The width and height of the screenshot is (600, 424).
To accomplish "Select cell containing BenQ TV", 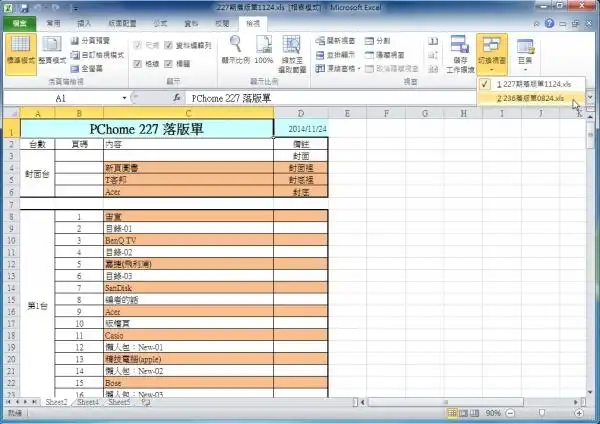I will tap(188, 240).
